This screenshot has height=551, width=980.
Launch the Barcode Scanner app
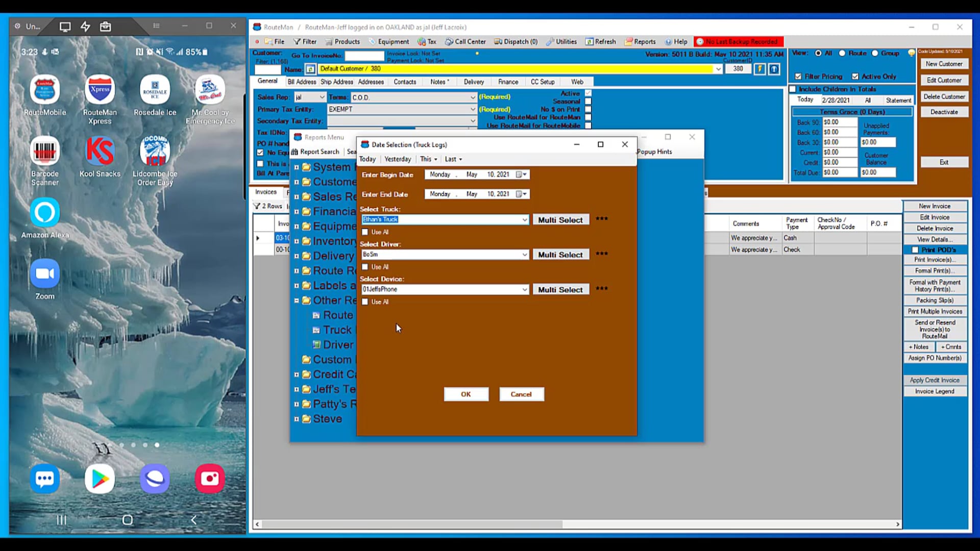pos(45,152)
